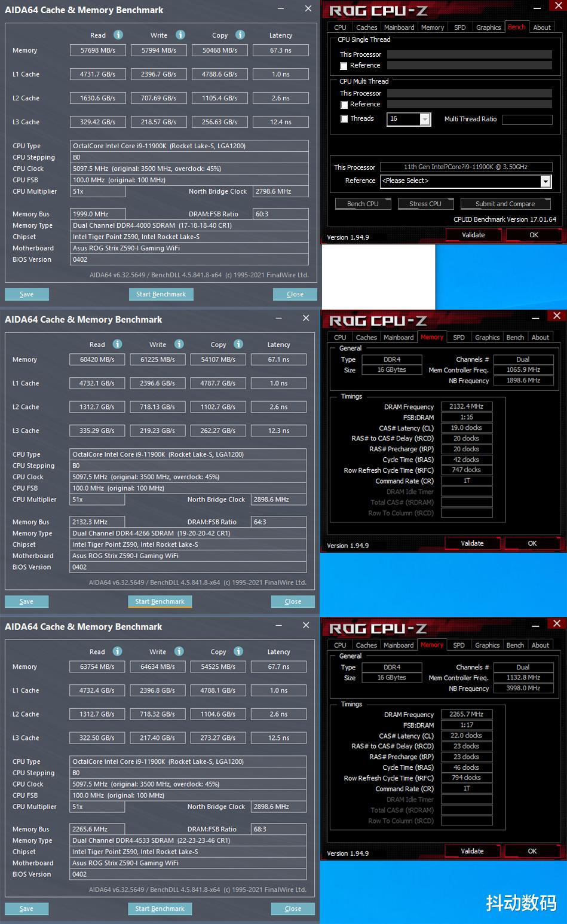The height and width of the screenshot is (924, 567).
Task: Show Write info icon in the DDR4-4533 AIDA64 window
Action: tap(179, 651)
